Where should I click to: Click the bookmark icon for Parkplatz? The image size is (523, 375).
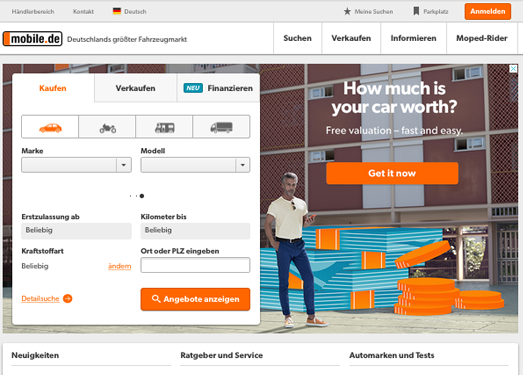[416, 11]
